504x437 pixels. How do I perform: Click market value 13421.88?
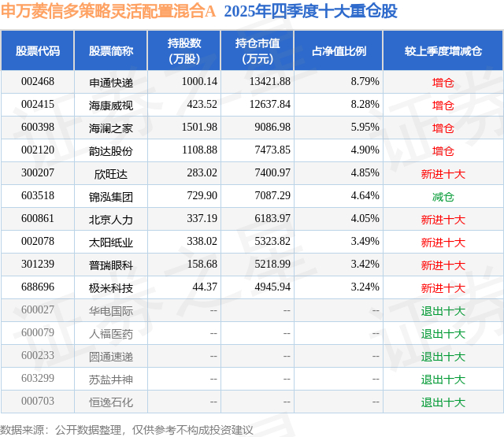click(x=270, y=82)
